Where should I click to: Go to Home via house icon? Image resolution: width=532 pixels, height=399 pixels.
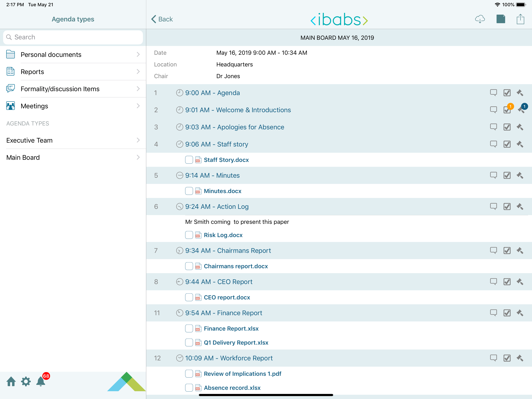pos(11,381)
